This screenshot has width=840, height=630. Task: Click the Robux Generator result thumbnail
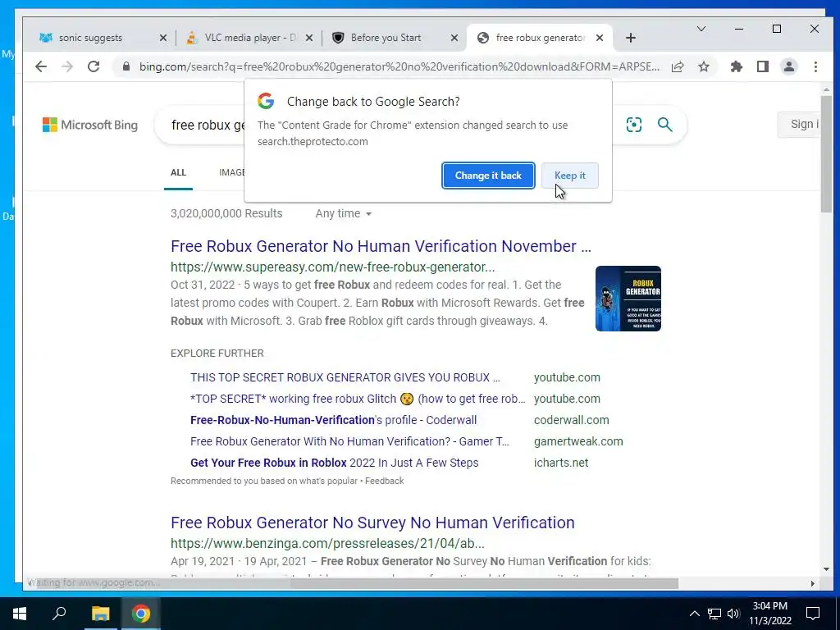(x=628, y=299)
